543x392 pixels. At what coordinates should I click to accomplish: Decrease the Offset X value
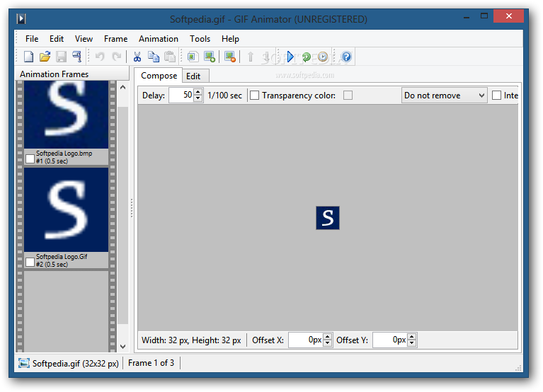point(328,343)
